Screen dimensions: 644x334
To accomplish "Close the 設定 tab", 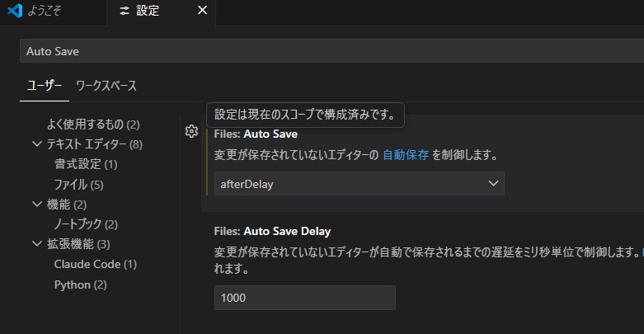I will tap(203, 11).
